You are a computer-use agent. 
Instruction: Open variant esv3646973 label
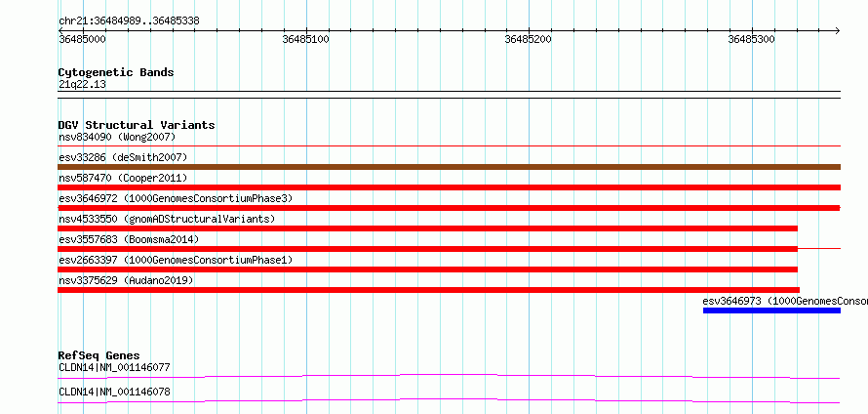click(x=785, y=301)
